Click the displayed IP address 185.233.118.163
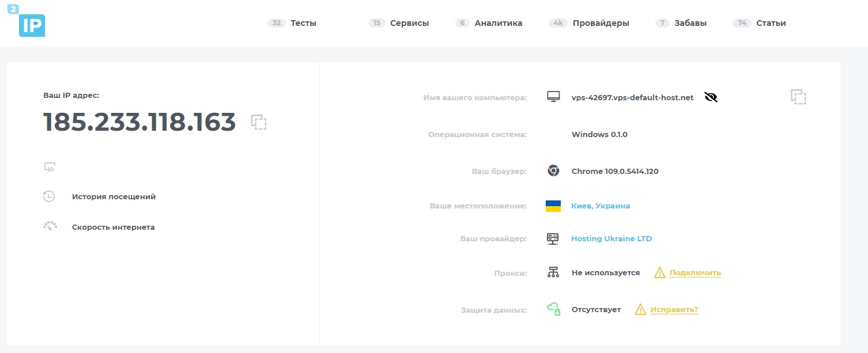 tap(139, 122)
